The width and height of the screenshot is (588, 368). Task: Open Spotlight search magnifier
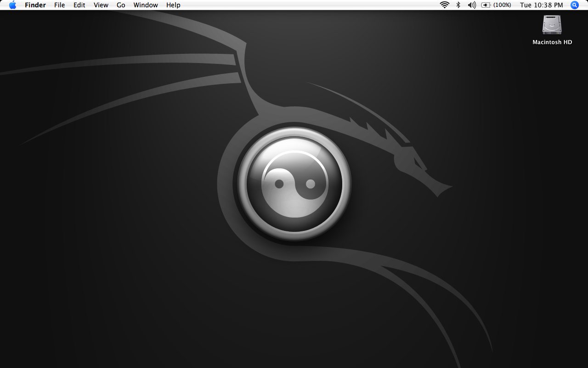(x=575, y=5)
